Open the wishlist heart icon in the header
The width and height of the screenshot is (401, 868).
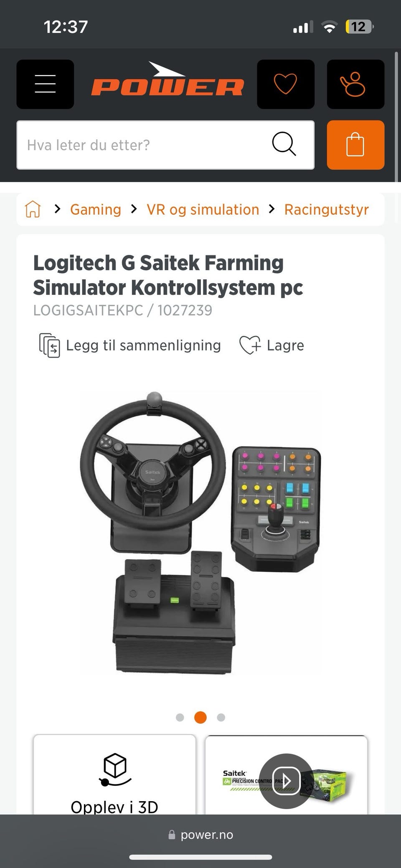click(x=286, y=84)
